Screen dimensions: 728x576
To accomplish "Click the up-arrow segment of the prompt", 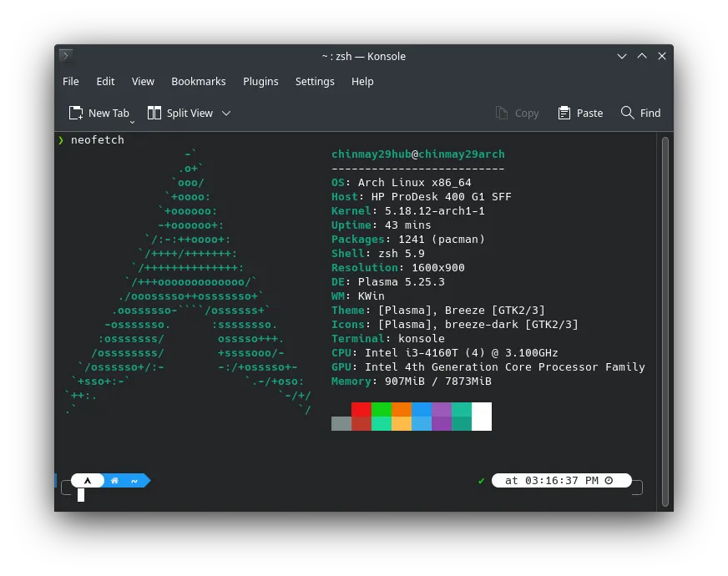I will pos(88,480).
